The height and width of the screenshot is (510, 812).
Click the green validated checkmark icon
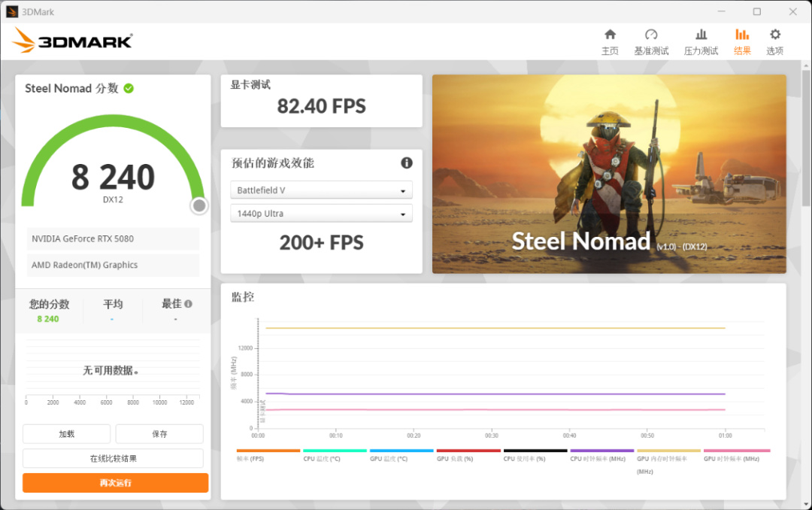coord(129,89)
